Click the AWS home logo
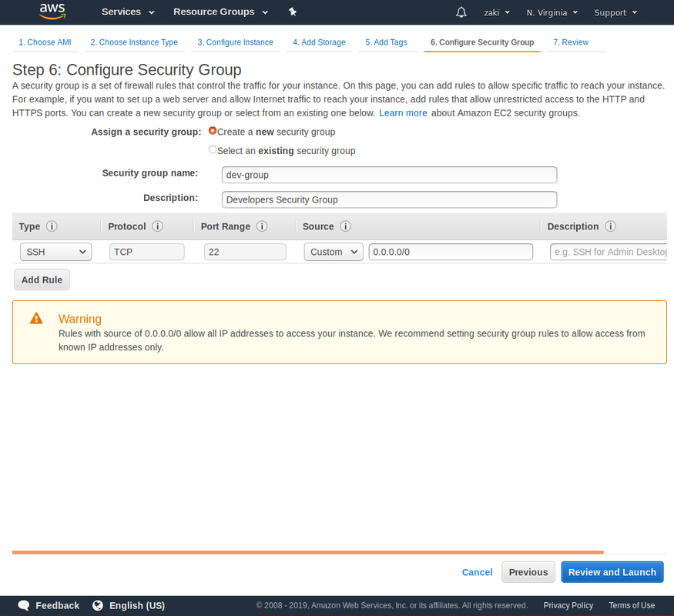Image resolution: width=674 pixels, height=616 pixels. [x=51, y=12]
